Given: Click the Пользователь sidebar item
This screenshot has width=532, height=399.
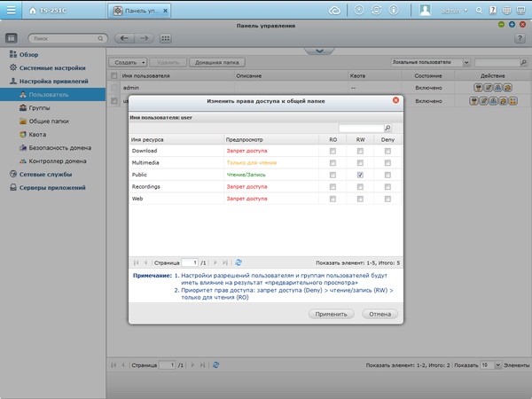Looking at the screenshot, I should 52,94.
